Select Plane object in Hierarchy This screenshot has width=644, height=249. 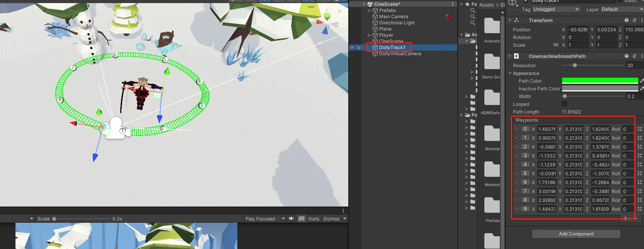pyautogui.click(x=385, y=29)
